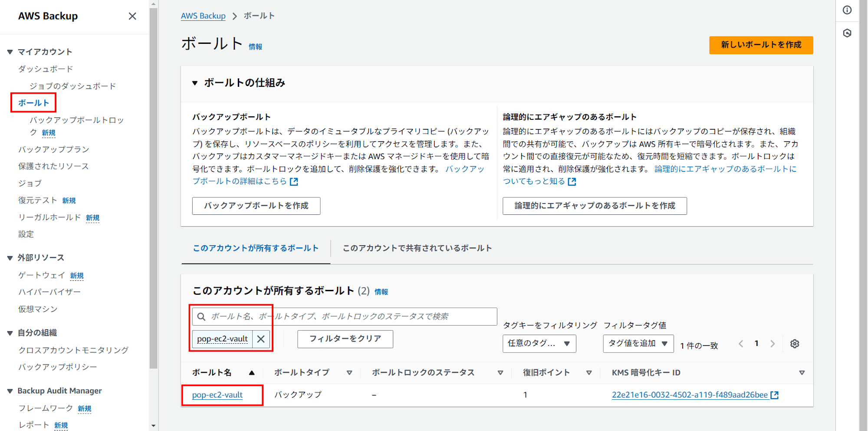Open the info panel icon at top right
The height and width of the screenshot is (431, 868).
pos(847,10)
